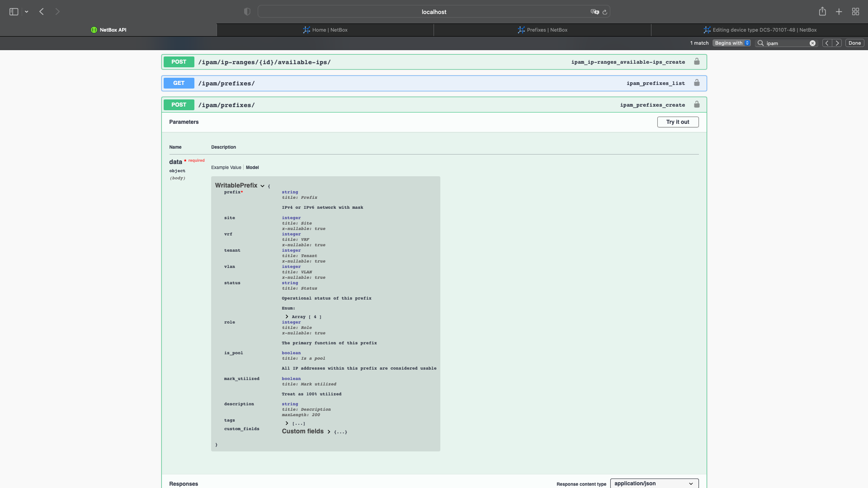Clear the "ipam" text in the find field
The width and height of the screenshot is (868, 488).
pos(812,42)
